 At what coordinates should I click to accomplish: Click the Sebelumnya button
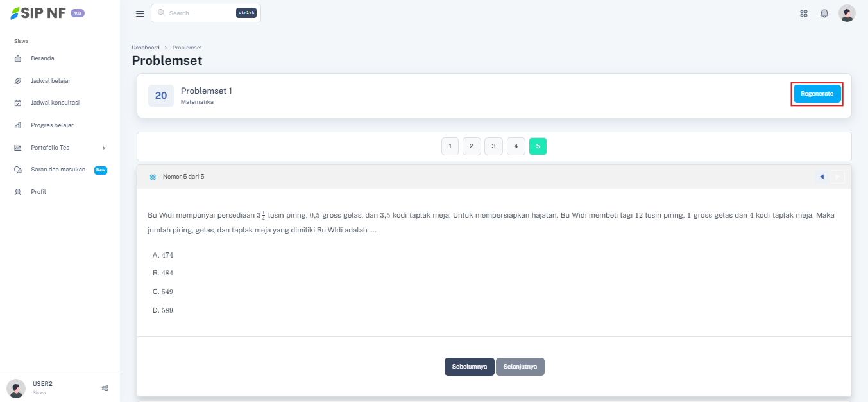tap(469, 367)
